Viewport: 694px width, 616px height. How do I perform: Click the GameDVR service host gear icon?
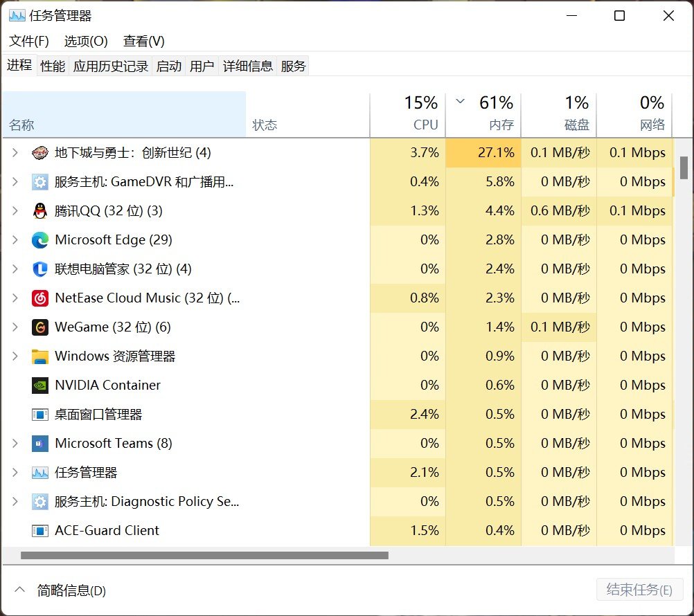[40, 182]
